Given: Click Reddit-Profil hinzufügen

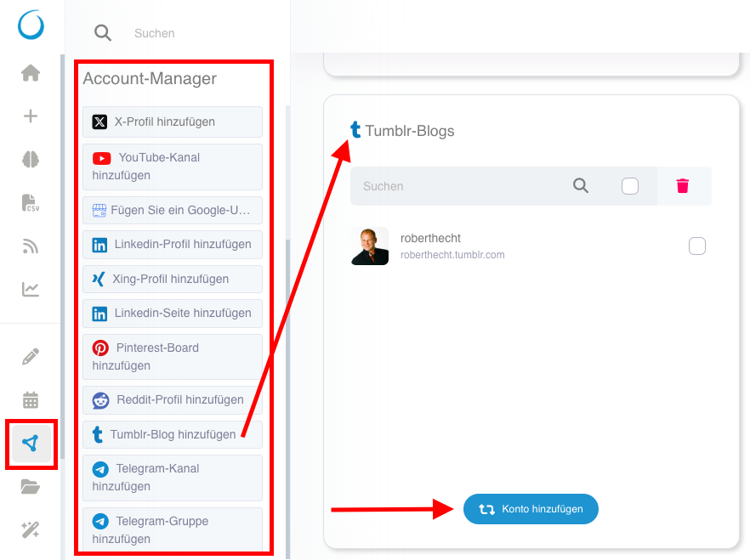Looking at the screenshot, I should tap(172, 400).
